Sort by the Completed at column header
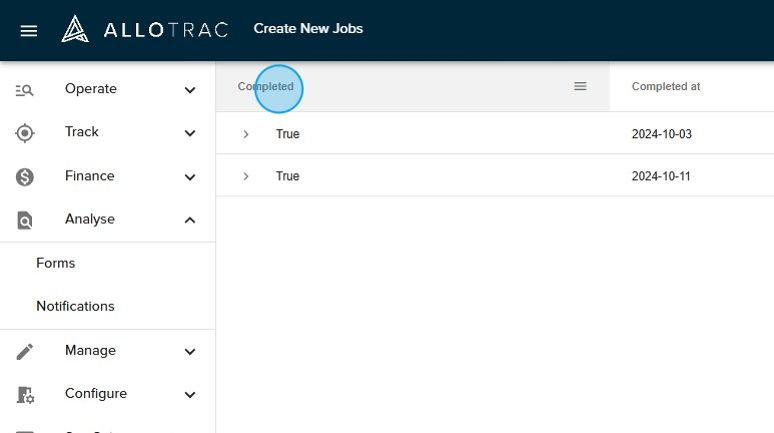Image resolution: width=774 pixels, height=433 pixels. 665,87
